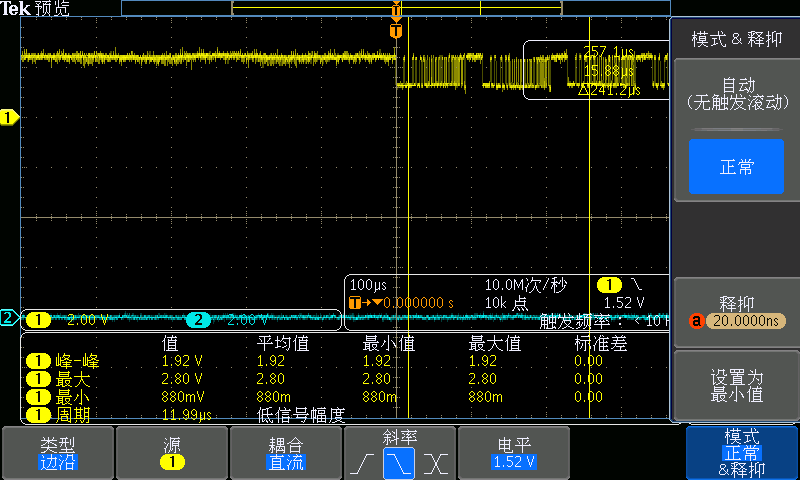
Task: Click the 标准差 column header
Action: (601, 343)
